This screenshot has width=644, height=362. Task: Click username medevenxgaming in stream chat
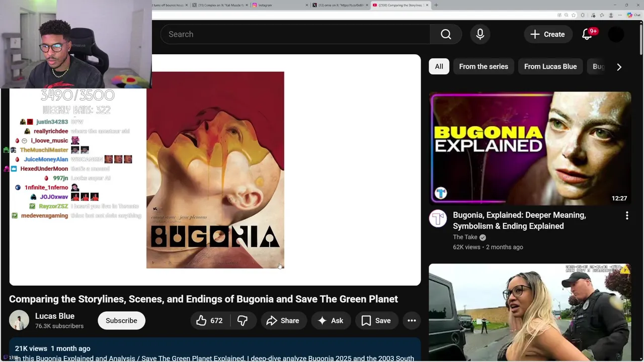(44, 216)
